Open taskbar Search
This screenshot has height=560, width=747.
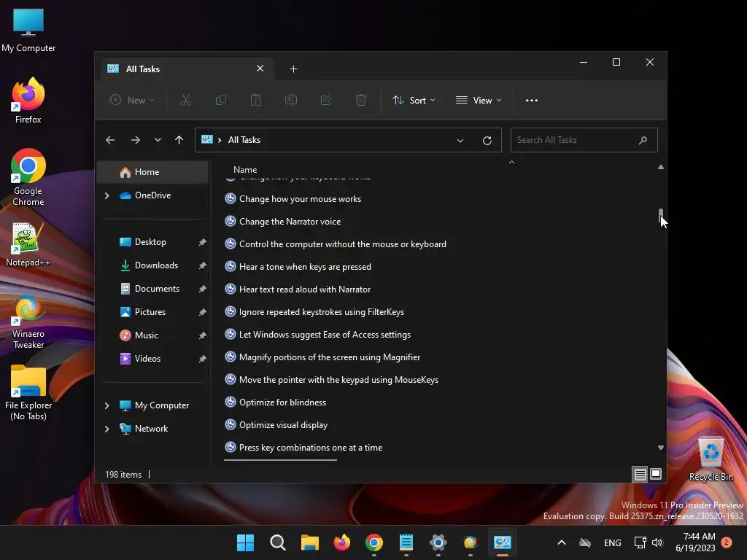(x=278, y=542)
